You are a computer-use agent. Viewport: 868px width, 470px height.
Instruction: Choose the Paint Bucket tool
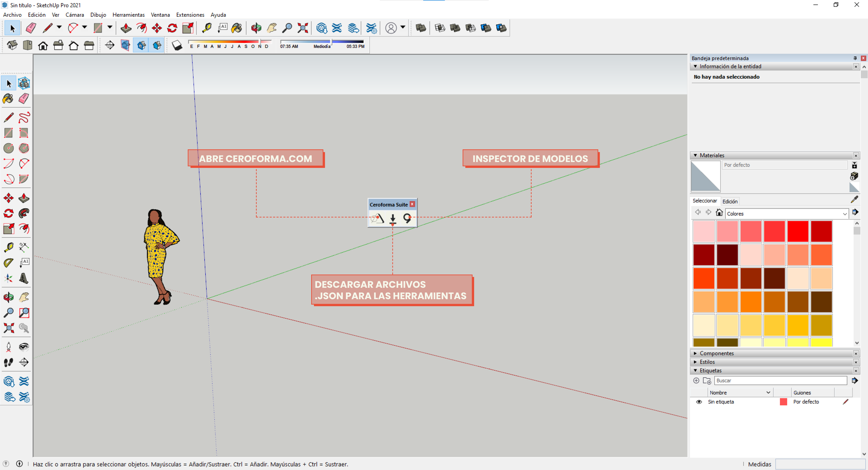click(x=236, y=28)
